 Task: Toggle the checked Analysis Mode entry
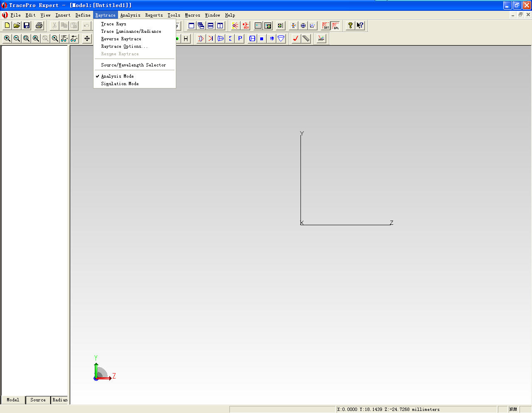coord(135,76)
